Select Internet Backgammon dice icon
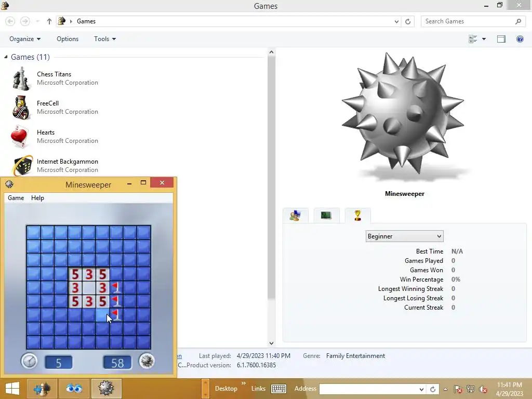This screenshot has width=532, height=399. point(22,166)
